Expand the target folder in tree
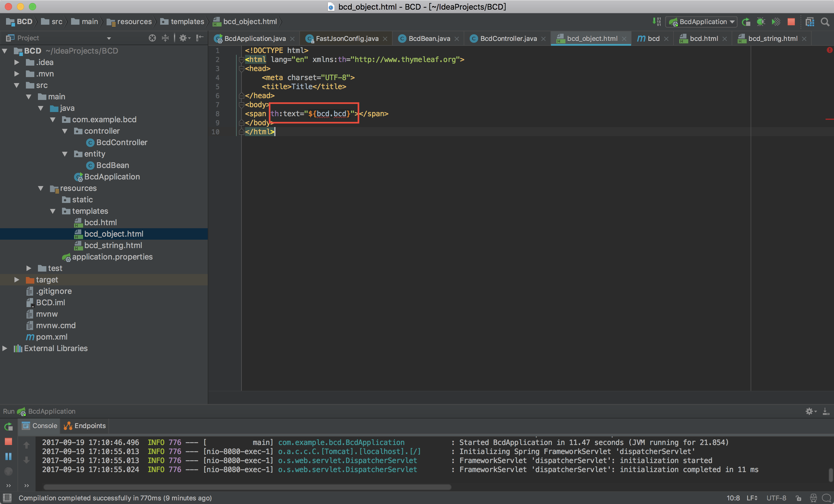The image size is (834, 504). (17, 280)
